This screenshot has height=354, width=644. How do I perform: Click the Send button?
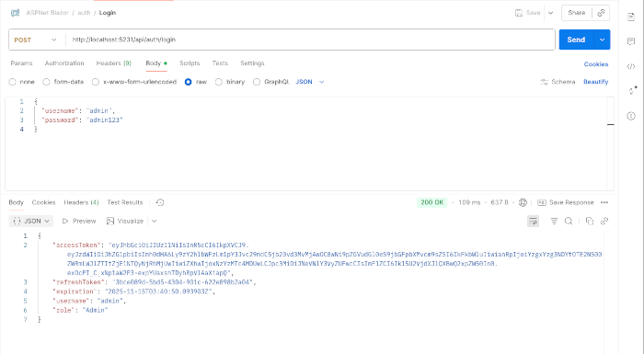[576, 40]
